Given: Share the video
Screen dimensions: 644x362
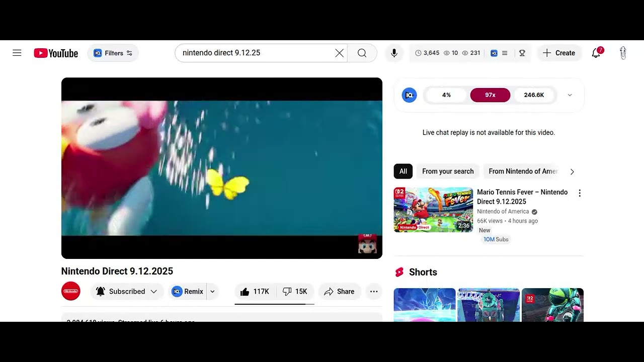Looking at the screenshot, I should click(x=340, y=292).
